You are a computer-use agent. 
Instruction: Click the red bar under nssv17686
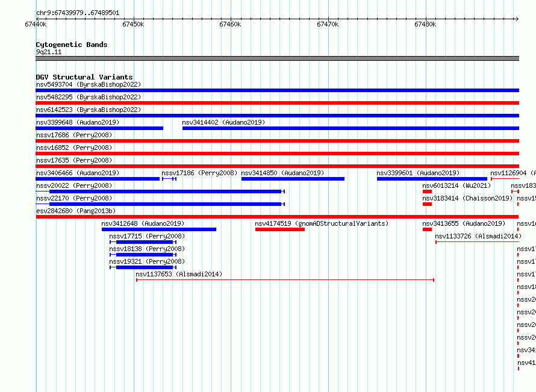pyautogui.click(x=277, y=141)
